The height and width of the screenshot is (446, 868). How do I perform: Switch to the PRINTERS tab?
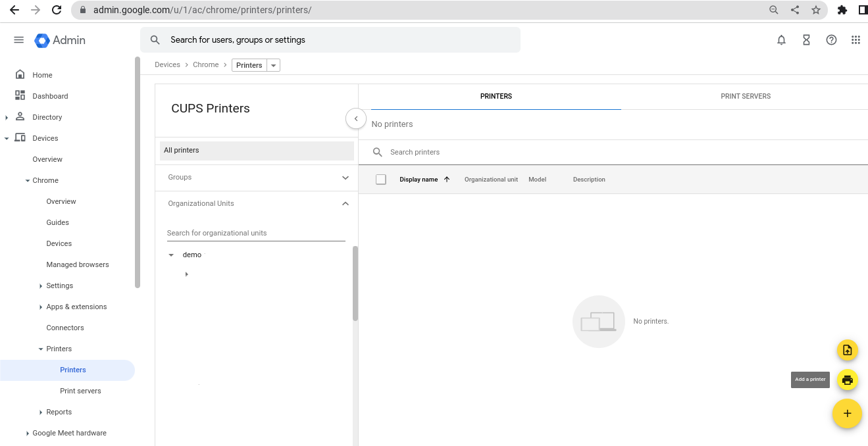point(496,96)
